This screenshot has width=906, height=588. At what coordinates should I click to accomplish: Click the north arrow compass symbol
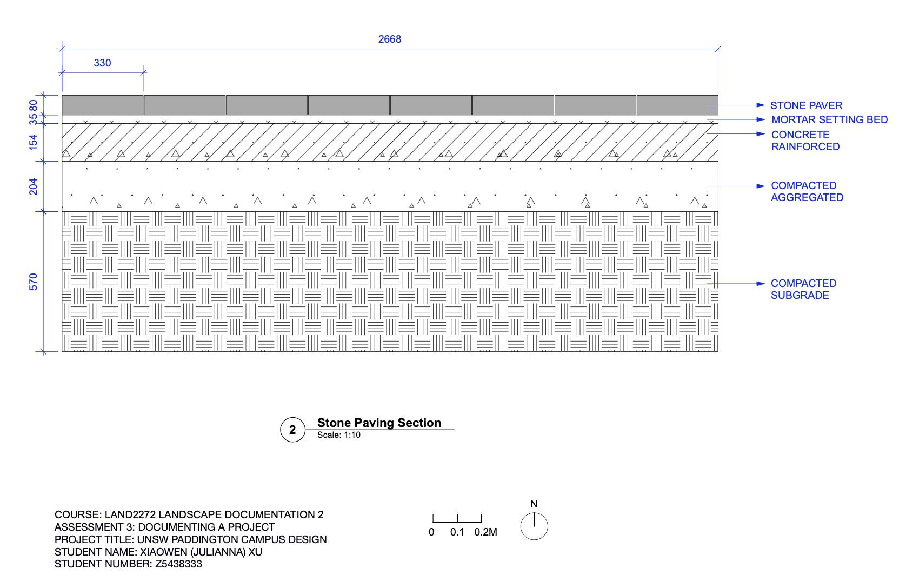tap(534, 526)
